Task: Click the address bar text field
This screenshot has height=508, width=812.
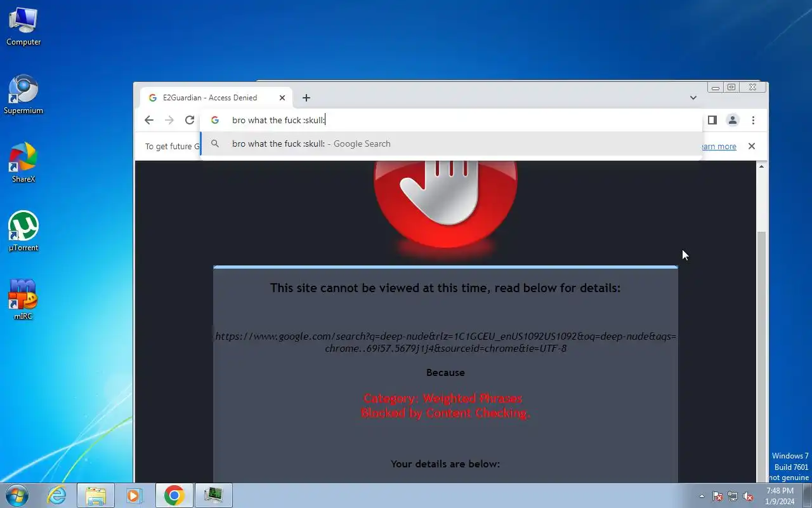Action: coord(450,120)
